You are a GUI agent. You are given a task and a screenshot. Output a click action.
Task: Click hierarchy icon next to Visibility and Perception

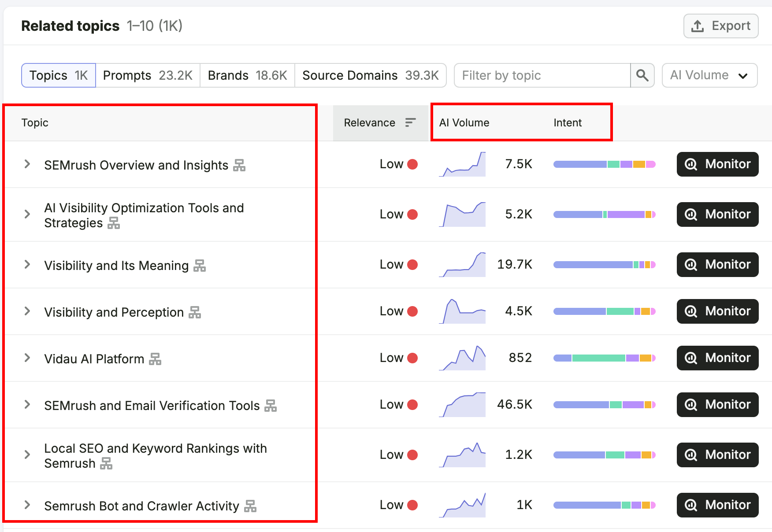[195, 312]
